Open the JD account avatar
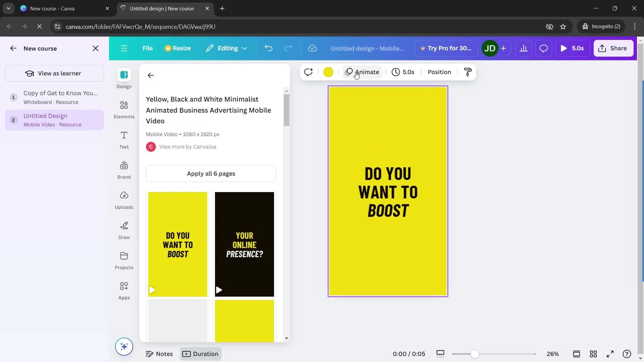 [x=490, y=48]
